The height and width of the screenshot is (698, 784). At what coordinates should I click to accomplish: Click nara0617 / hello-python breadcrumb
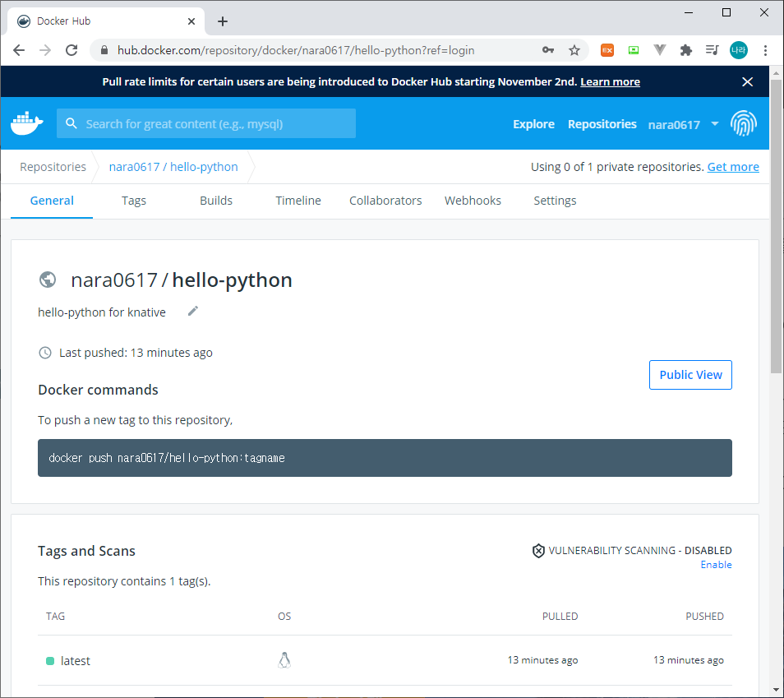pos(173,167)
